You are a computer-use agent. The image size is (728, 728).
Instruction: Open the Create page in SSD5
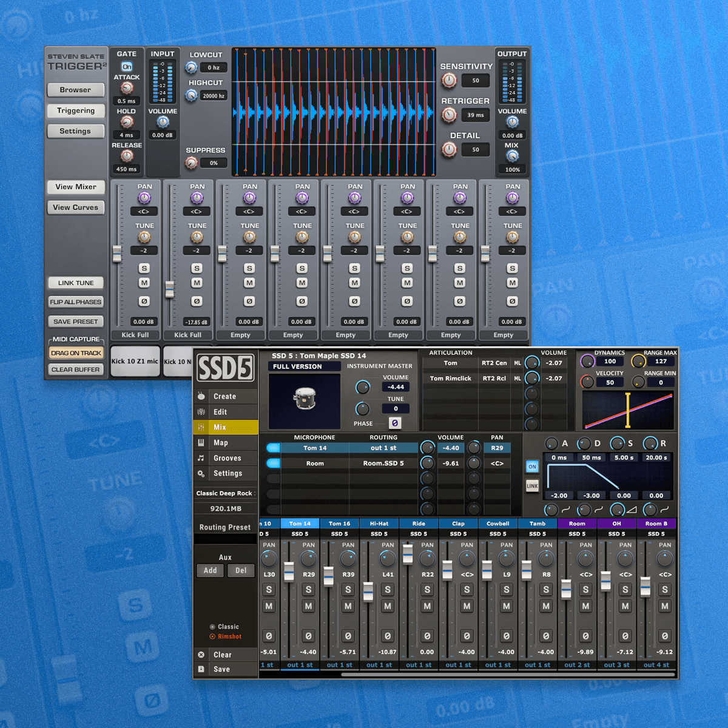click(226, 396)
